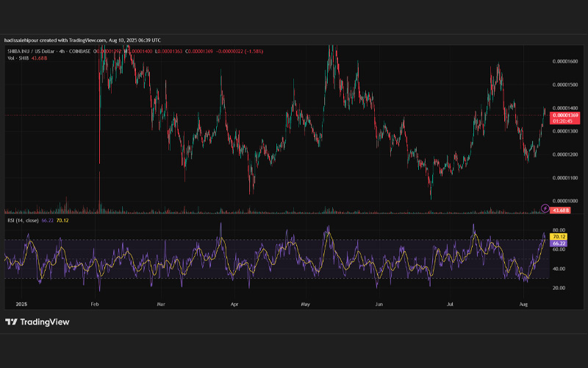Click the 2025 label on time axis
The image size is (588, 368).
pyautogui.click(x=21, y=304)
